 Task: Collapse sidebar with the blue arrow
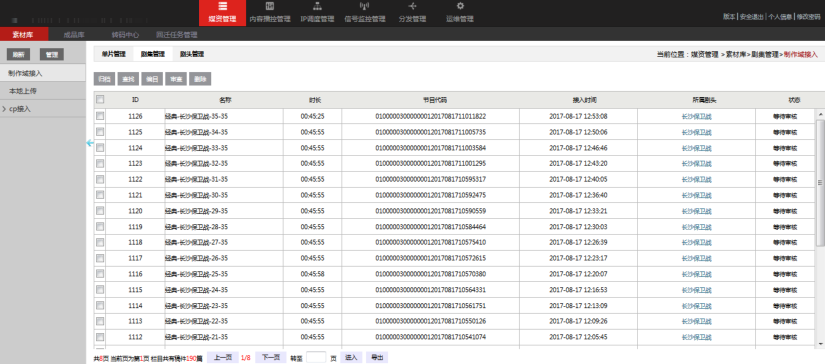(x=89, y=143)
